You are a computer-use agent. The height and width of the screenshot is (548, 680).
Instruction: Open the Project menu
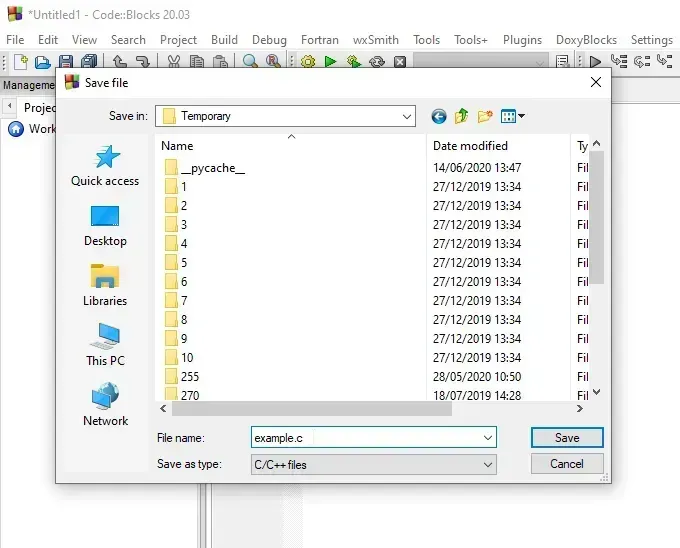click(178, 40)
